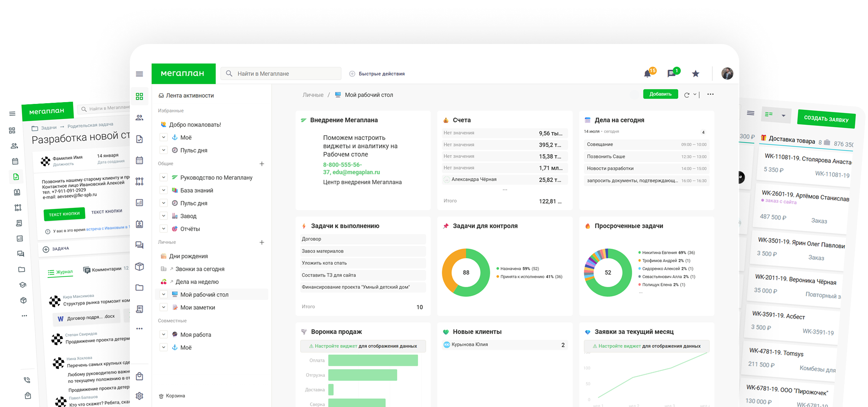Expand Мои заметки tree item

tap(164, 307)
